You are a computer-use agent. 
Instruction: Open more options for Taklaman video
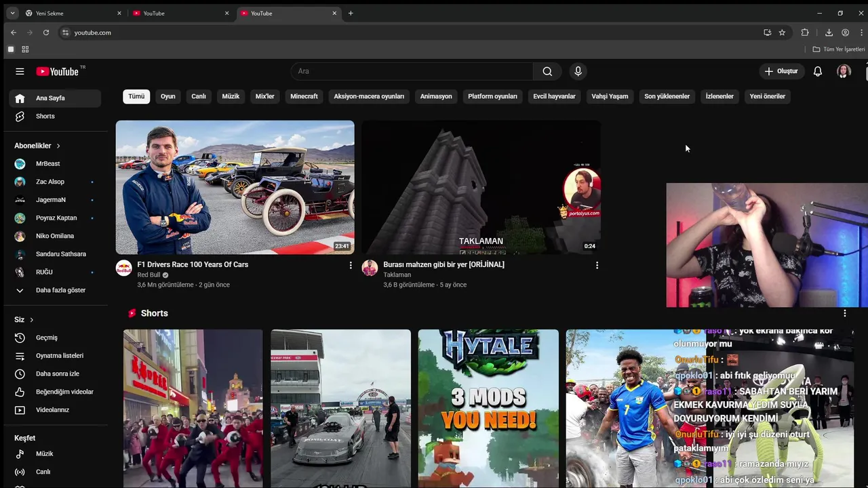[x=597, y=265]
